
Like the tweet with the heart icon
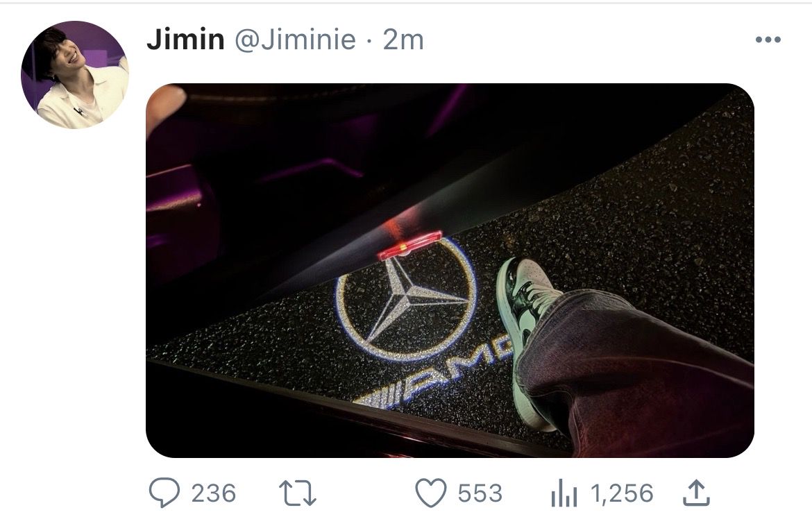tap(431, 493)
